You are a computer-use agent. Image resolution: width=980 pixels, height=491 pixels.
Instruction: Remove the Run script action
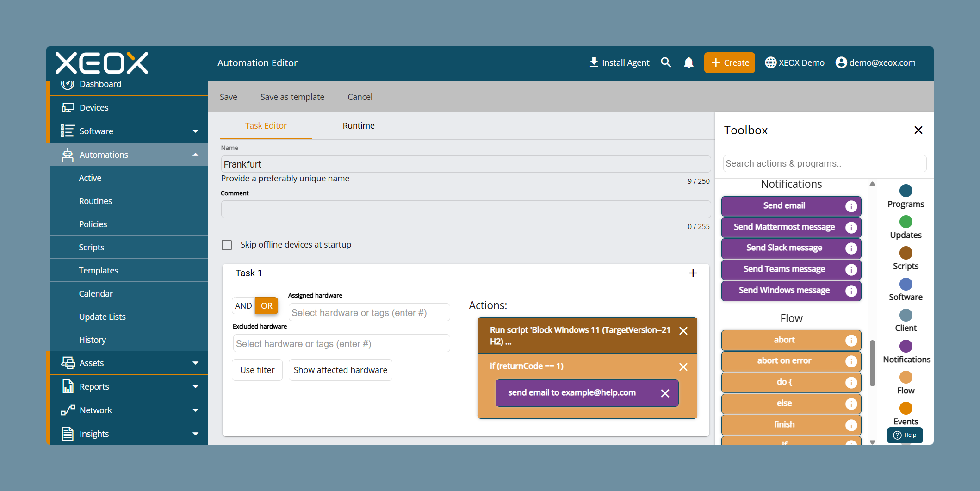pyautogui.click(x=683, y=331)
